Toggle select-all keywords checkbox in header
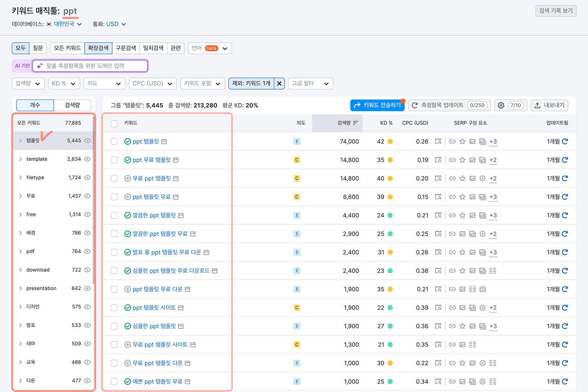The image size is (588, 392). 114,123
